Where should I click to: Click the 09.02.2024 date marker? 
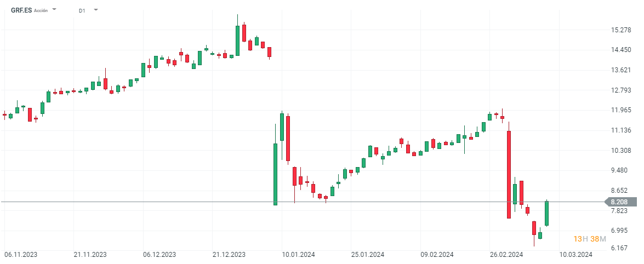pyautogui.click(x=437, y=255)
